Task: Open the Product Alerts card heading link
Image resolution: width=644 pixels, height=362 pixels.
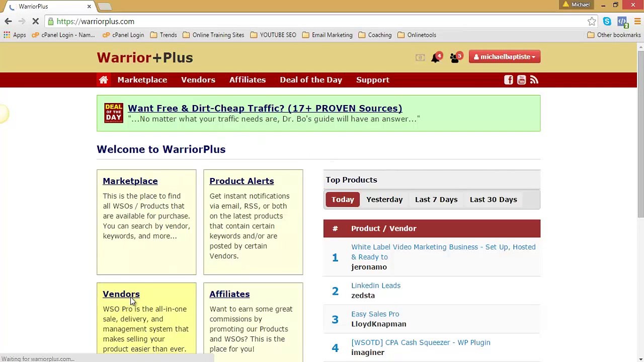Action: pos(242,181)
